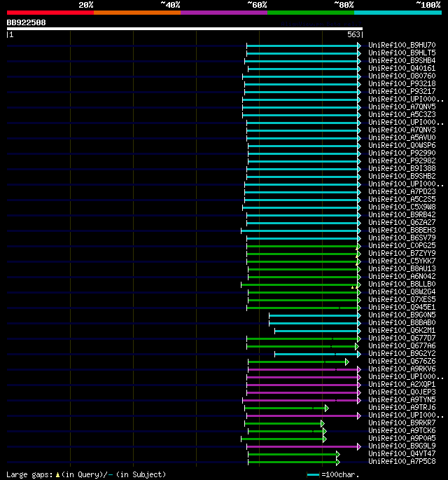This screenshot has width=448, height=480.
Task: Click the purple ~60% legend color segment
Action: point(224,13)
